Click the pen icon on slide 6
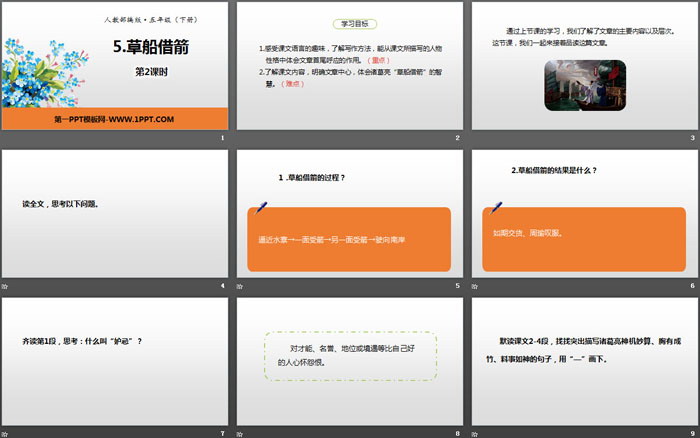This screenshot has width=700, height=438. (495, 207)
